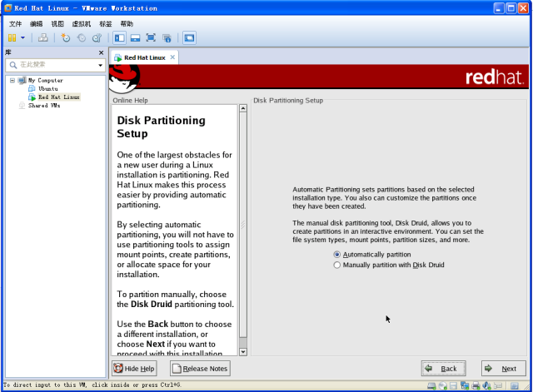Click the floppy drive status icon
This screenshot has width=533, height=392.
(x=453, y=386)
